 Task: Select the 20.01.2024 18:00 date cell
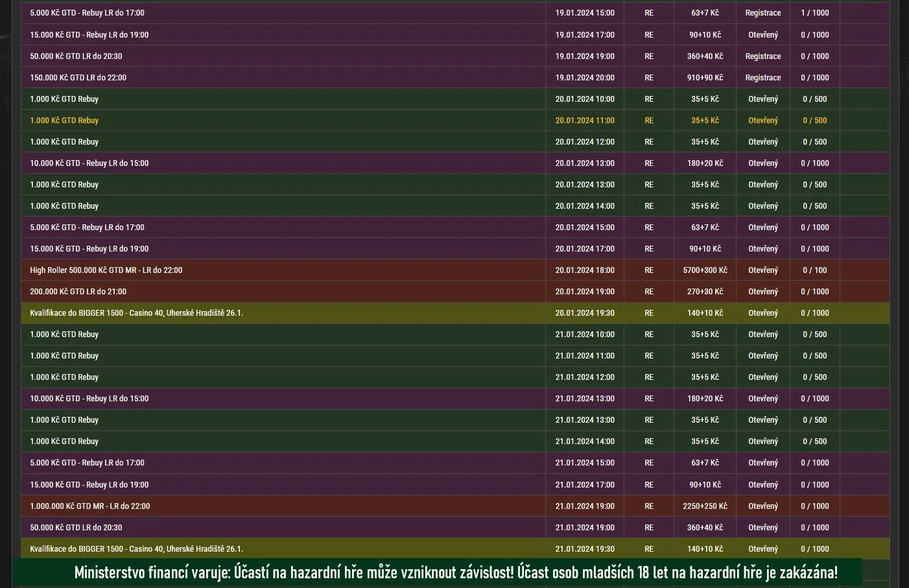pos(585,270)
